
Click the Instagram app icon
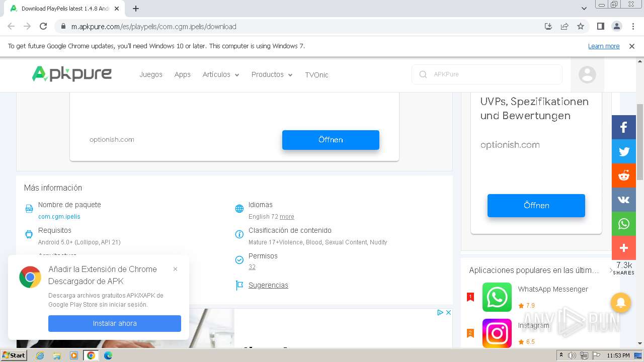[x=497, y=333]
